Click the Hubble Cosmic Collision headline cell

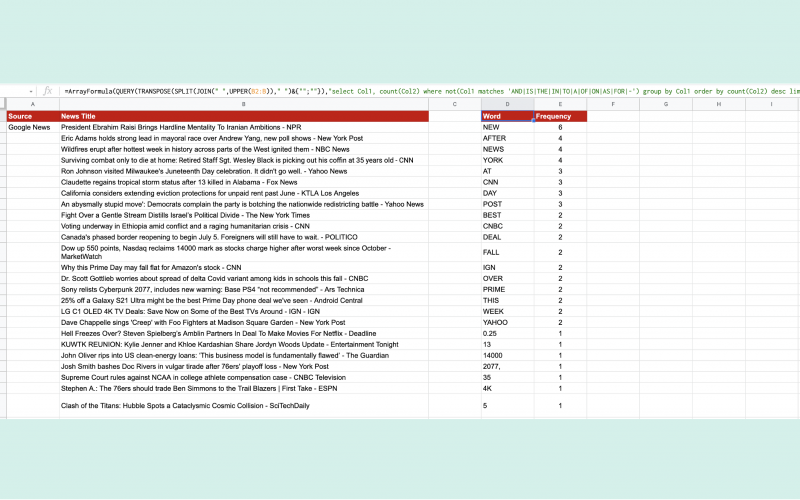(243, 405)
